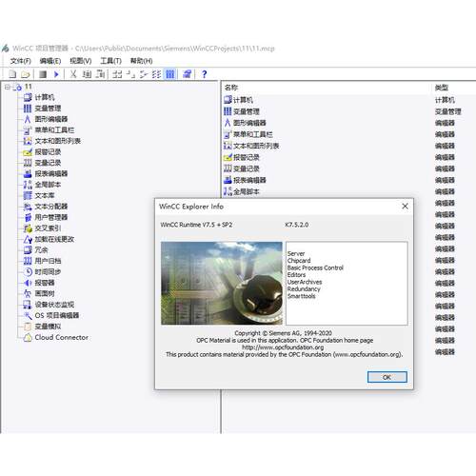
Task: Select 变量管理 row in the right list
Action: [x=247, y=111]
